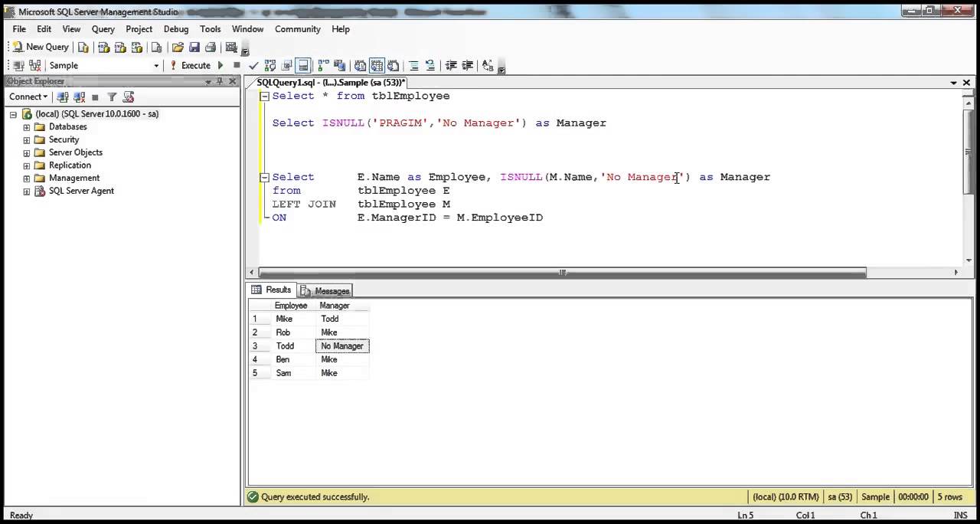
Task: Select the No Manager cell in results
Action: [342, 346]
